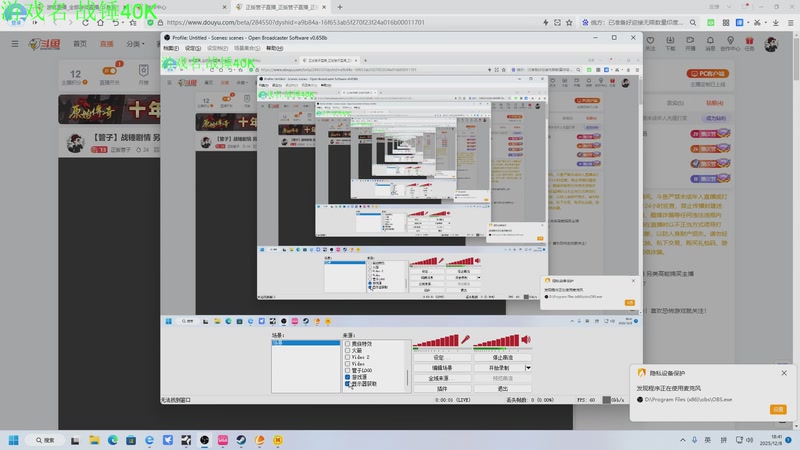Expand the 分类 dropdown on Douyu
The image size is (800, 450).
[x=135, y=44]
